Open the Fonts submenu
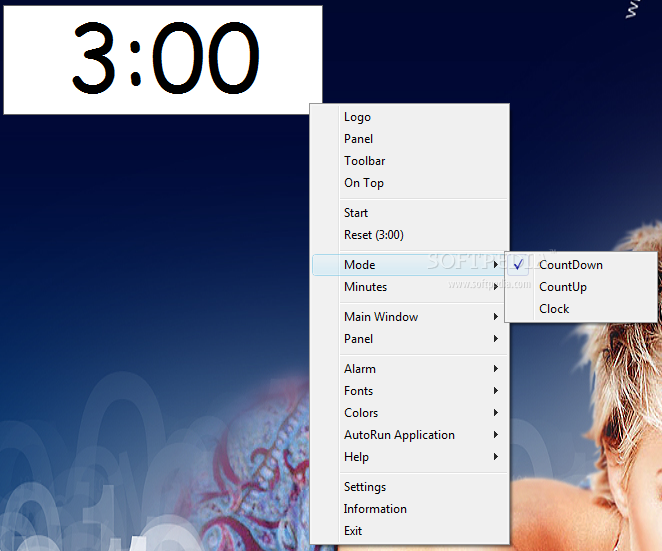The image size is (662, 551). (410, 391)
